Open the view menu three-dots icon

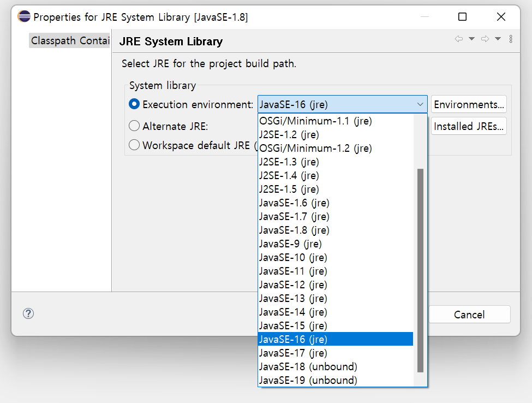(511, 39)
